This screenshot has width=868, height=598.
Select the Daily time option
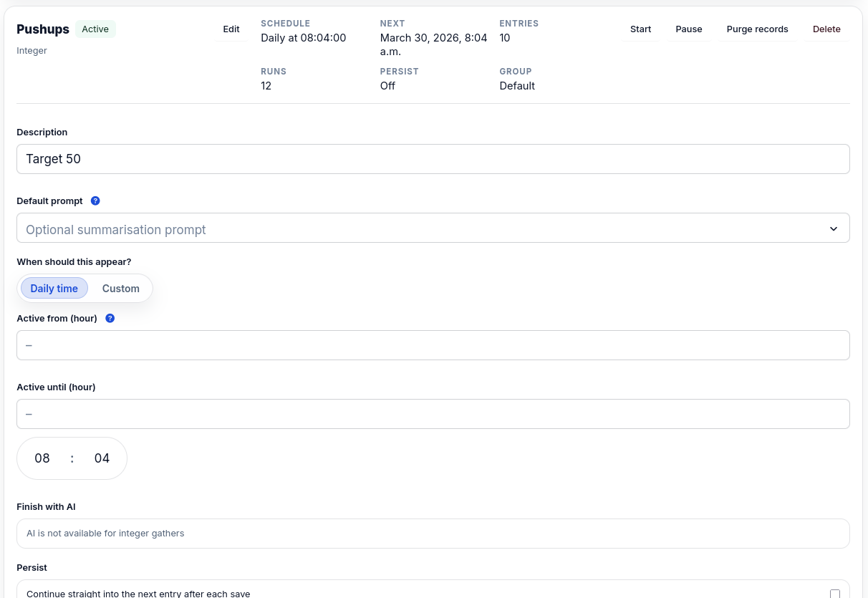(x=54, y=288)
